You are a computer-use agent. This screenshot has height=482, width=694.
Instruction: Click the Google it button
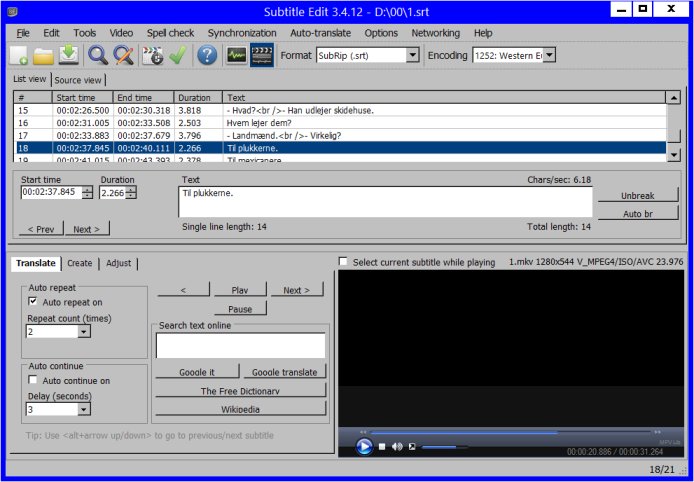click(x=197, y=372)
